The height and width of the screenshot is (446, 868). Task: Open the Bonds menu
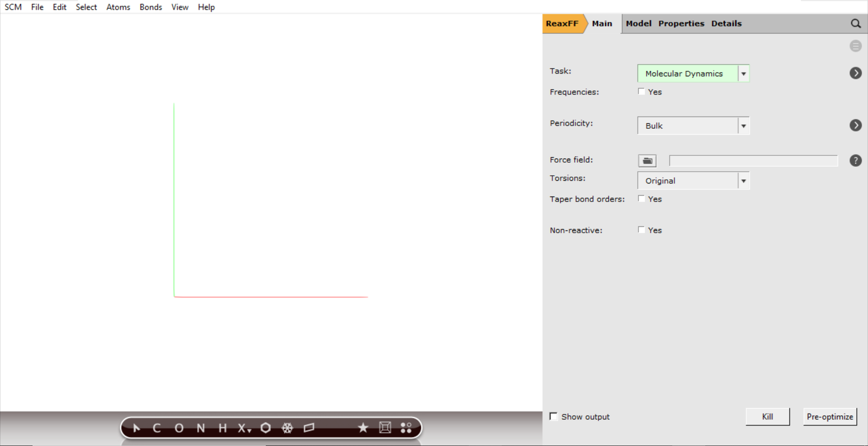[x=151, y=7]
